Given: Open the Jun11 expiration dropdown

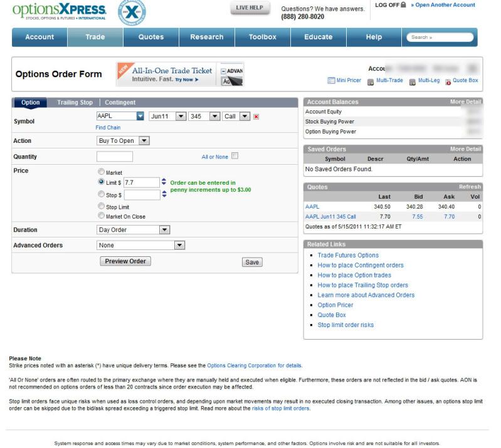Looking at the screenshot, I should pyautogui.click(x=181, y=117).
